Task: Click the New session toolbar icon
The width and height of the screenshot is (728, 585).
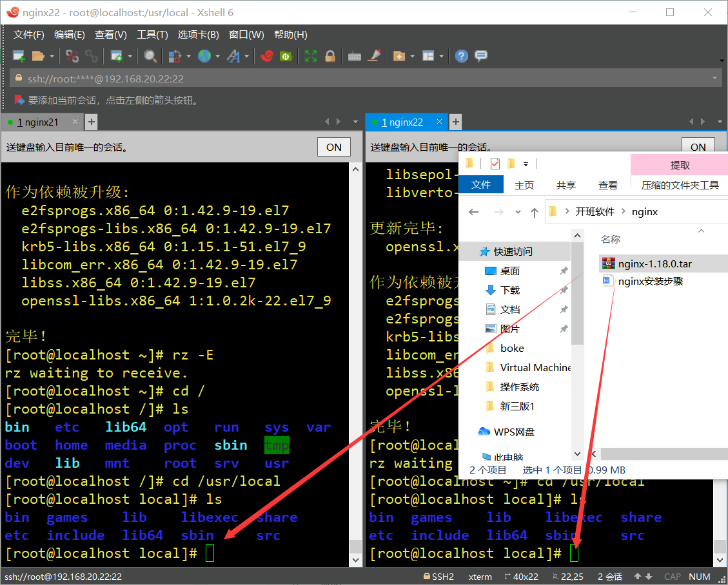Action: pos(19,56)
